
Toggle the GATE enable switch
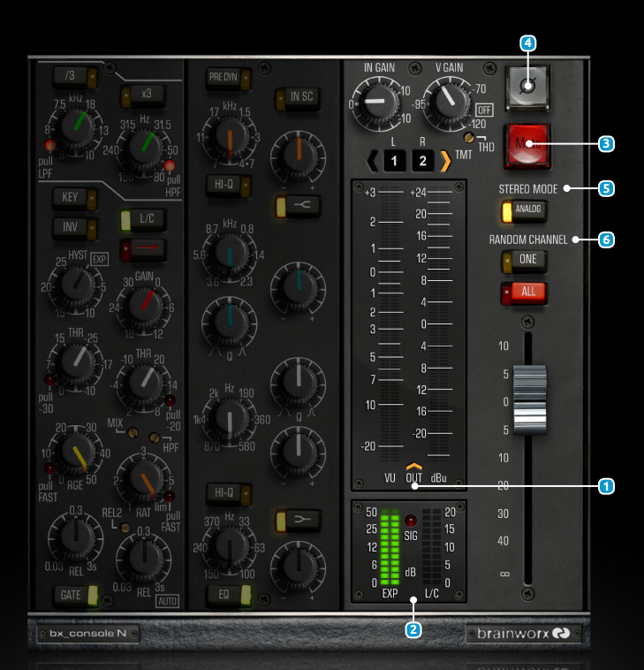pos(76,596)
